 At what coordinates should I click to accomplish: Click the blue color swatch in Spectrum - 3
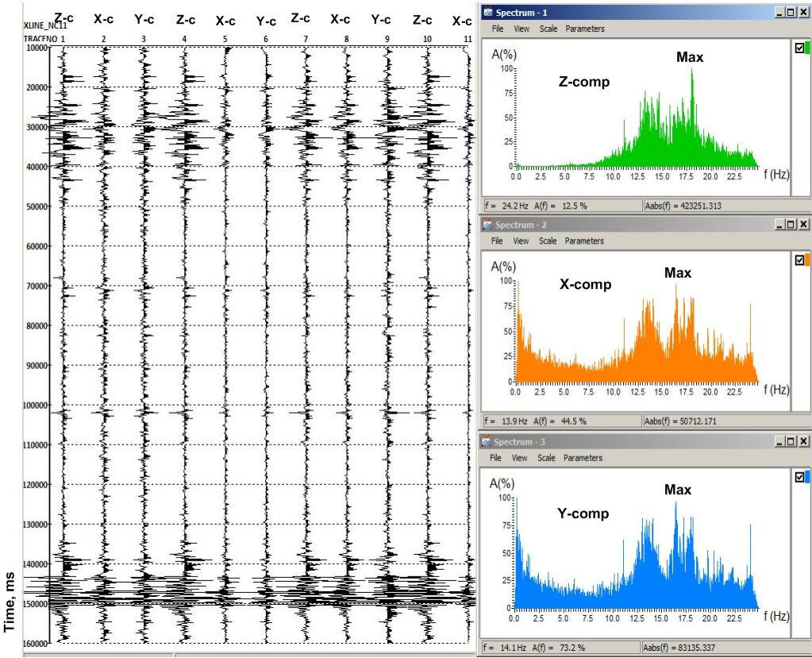[x=807, y=477]
